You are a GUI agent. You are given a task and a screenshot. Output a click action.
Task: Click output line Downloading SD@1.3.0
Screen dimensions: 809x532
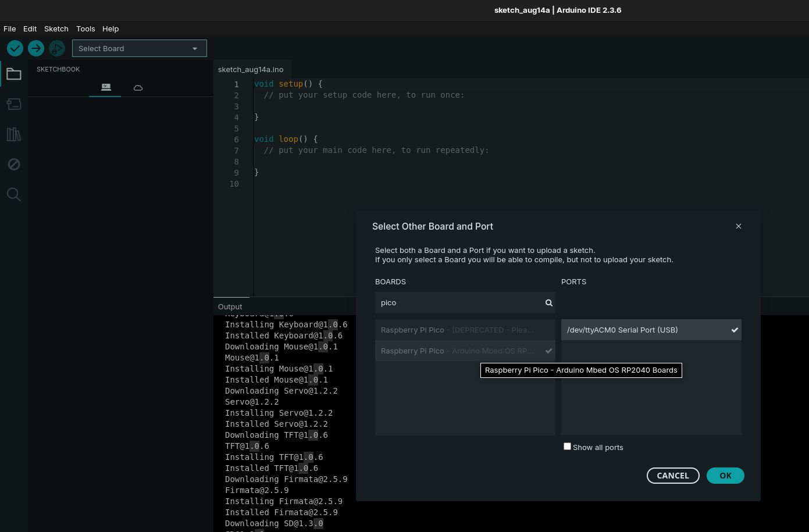tap(274, 523)
